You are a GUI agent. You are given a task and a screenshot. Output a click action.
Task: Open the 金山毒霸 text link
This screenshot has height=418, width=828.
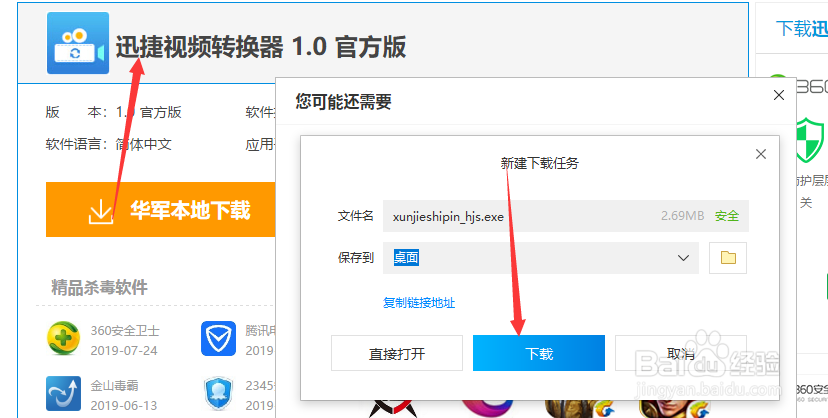(x=115, y=386)
